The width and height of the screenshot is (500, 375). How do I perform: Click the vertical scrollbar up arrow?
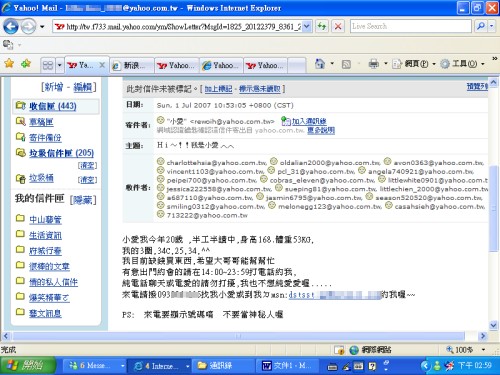tap(494, 82)
